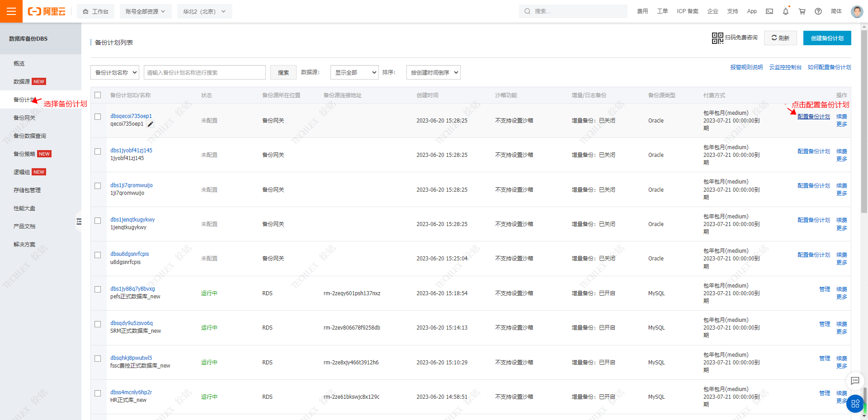
Task: Click the user avatar in top bar
Action: click(x=857, y=11)
